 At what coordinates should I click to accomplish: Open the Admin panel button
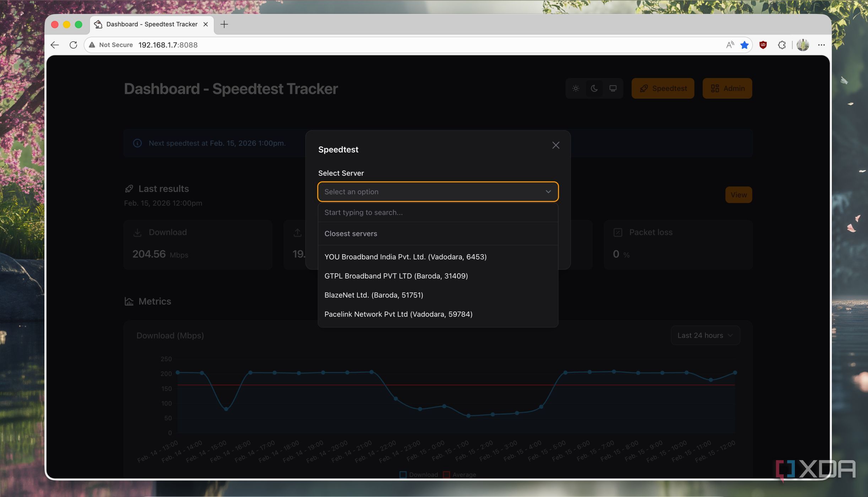click(x=727, y=88)
